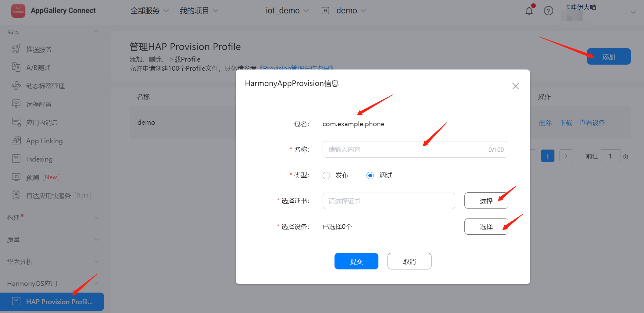
Task: Close the HarmonyAppProvision dialog with X
Action: 515,86
